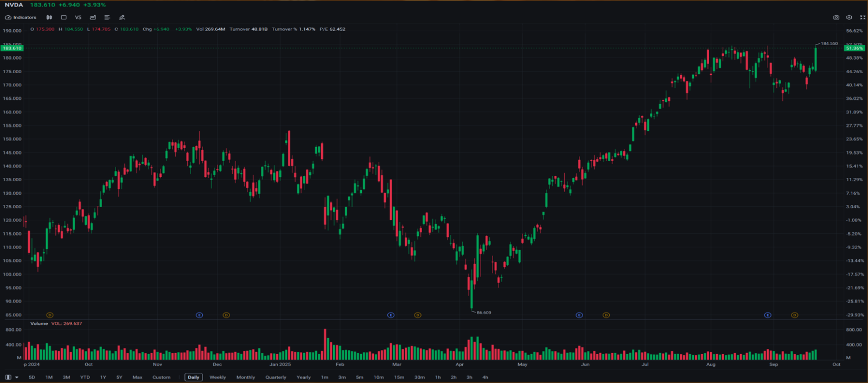Click the Jan 2025 date axis label
Image resolution: width=868 pixels, height=383 pixels.
(x=280, y=365)
